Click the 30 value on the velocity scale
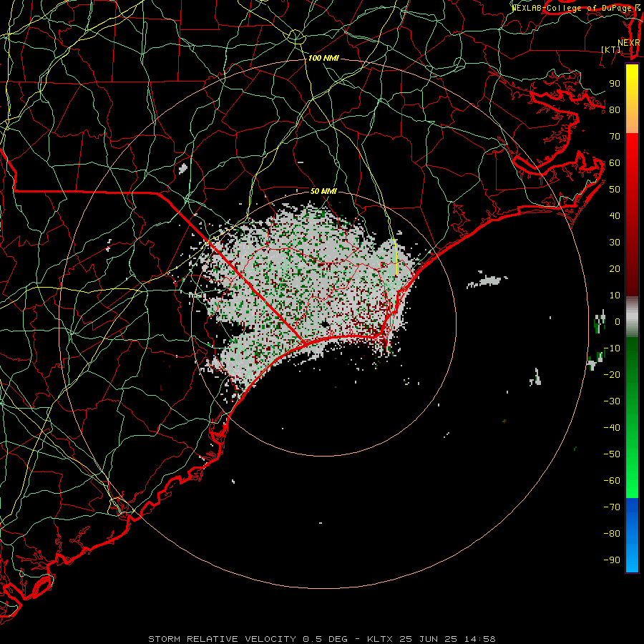The width and height of the screenshot is (644, 644). coord(615,243)
